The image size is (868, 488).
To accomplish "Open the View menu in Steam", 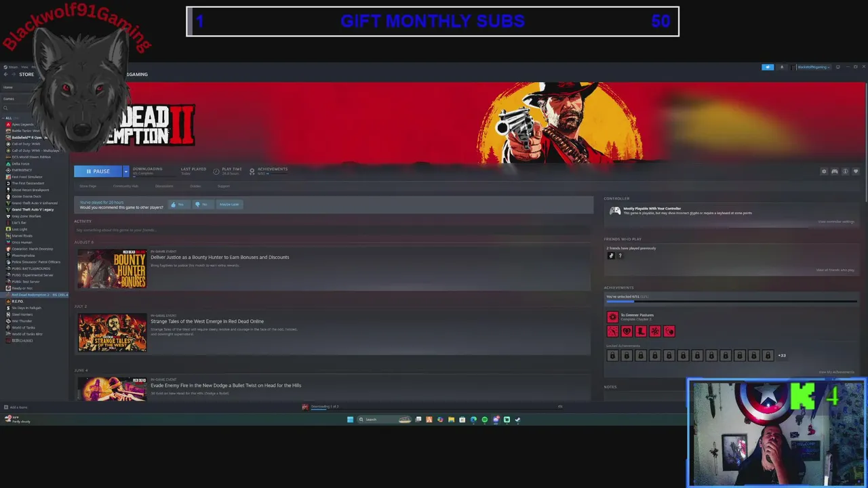I will click(24, 67).
